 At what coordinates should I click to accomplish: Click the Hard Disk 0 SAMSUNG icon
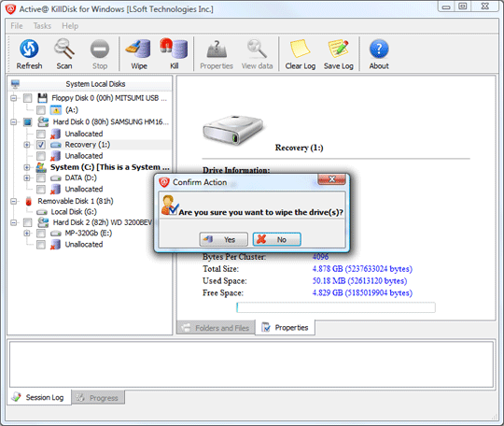(x=43, y=122)
